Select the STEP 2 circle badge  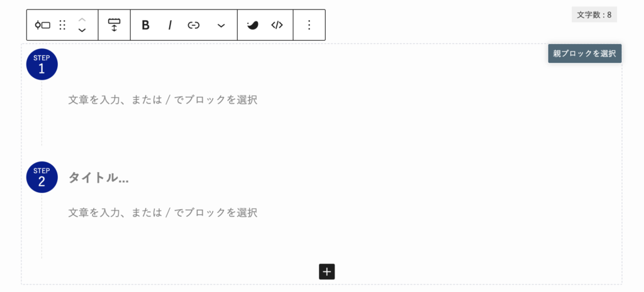pos(42,177)
